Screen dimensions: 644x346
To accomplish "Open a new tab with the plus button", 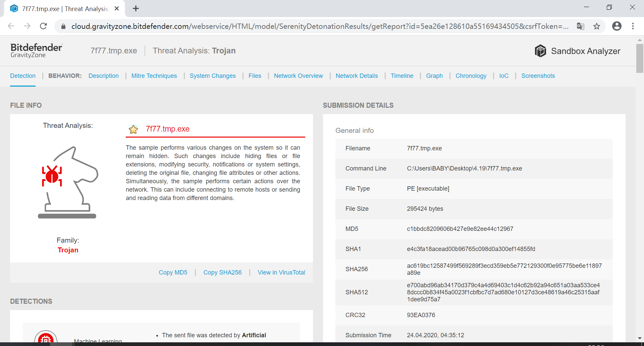I will (136, 9).
